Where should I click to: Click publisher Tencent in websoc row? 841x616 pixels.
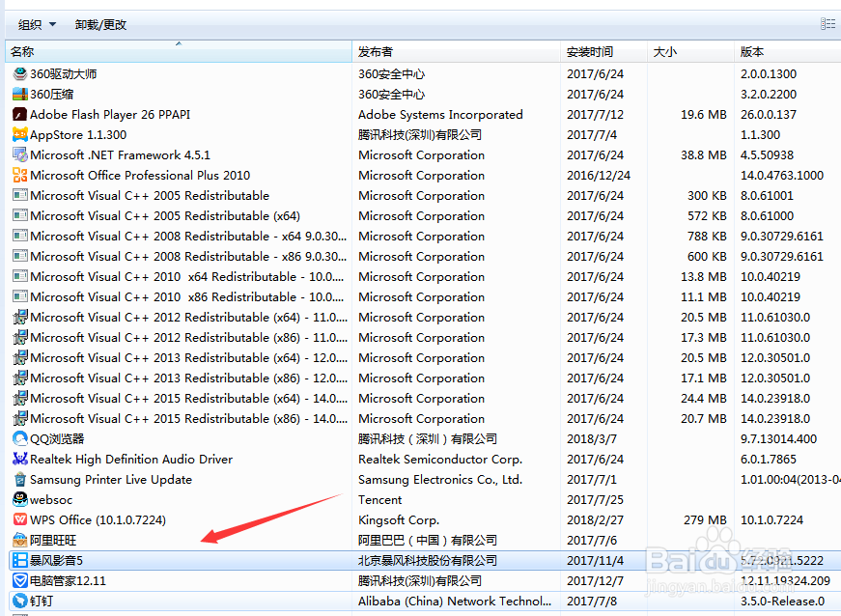coord(379,500)
